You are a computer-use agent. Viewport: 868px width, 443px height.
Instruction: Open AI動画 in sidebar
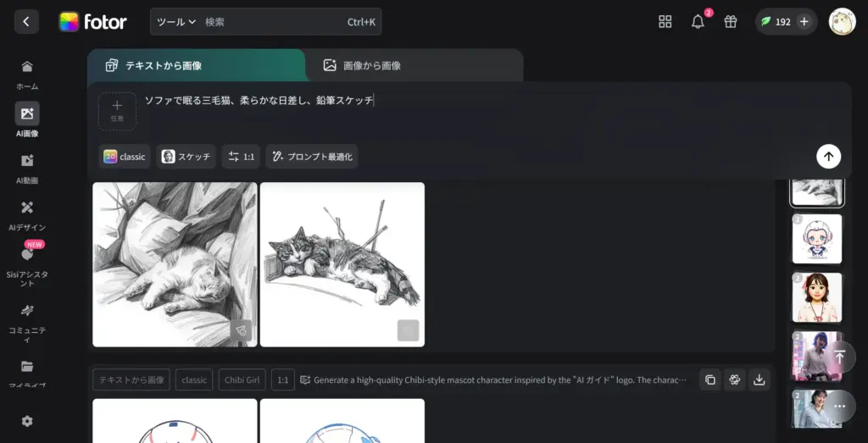[27, 168]
